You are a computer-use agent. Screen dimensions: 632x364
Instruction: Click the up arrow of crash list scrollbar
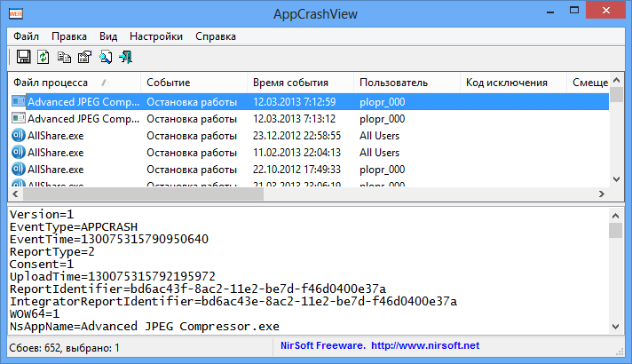tap(616, 80)
